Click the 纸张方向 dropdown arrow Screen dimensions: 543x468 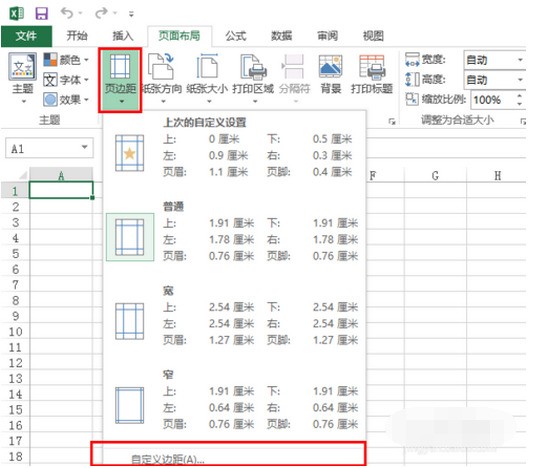(x=163, y=101)
